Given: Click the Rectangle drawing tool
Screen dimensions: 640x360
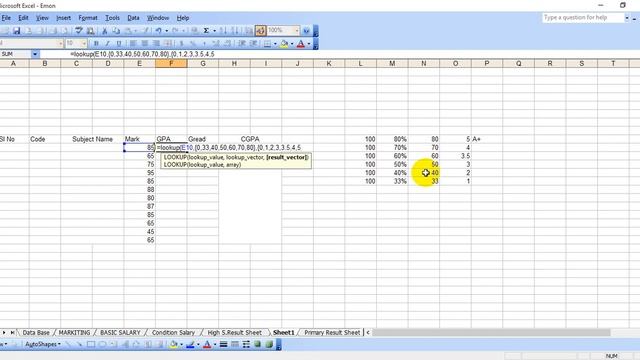Looking at the screenshot, I should point(91,344).
